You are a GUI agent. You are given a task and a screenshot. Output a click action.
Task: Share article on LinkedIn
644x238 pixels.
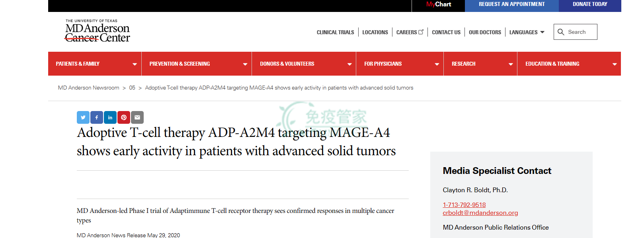pos(110,117)
